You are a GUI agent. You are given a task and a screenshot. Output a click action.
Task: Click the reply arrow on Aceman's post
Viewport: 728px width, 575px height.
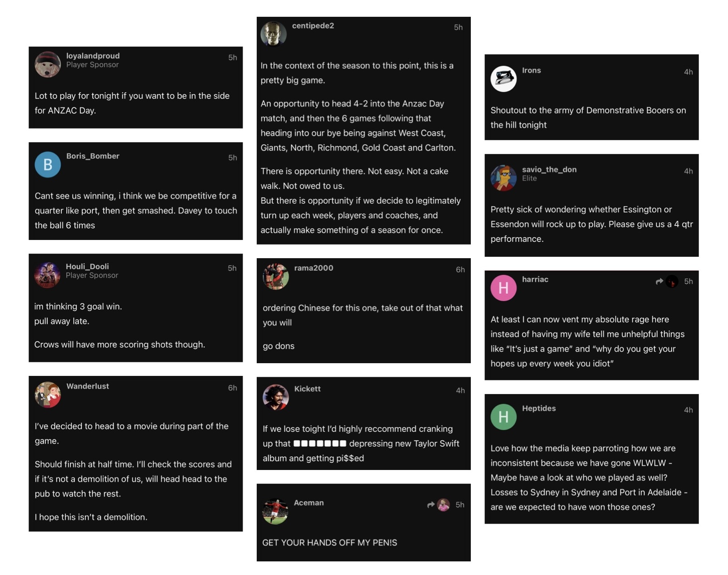[431, 505]
